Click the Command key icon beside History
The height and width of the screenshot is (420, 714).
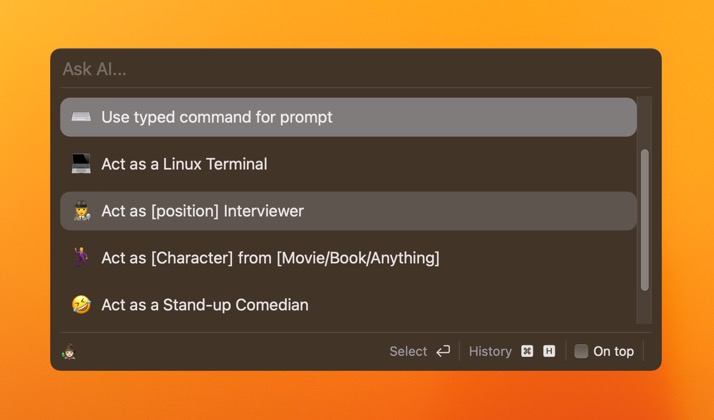pyautogui.click(x=527, y=352)
